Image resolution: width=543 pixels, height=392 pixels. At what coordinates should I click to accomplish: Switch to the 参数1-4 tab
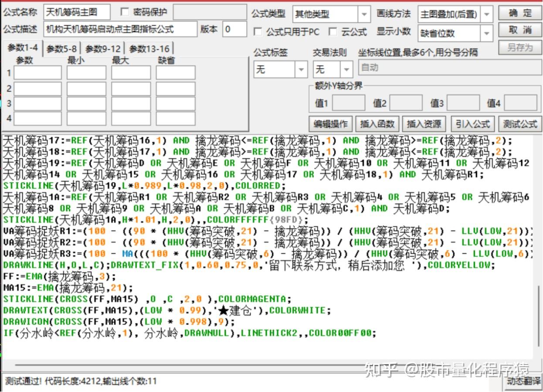[x=22, y=48]
